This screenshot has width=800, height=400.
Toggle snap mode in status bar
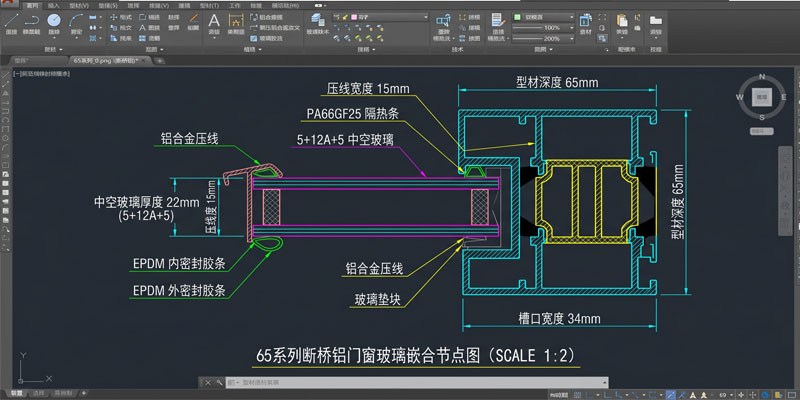click(x=588, y=394)
